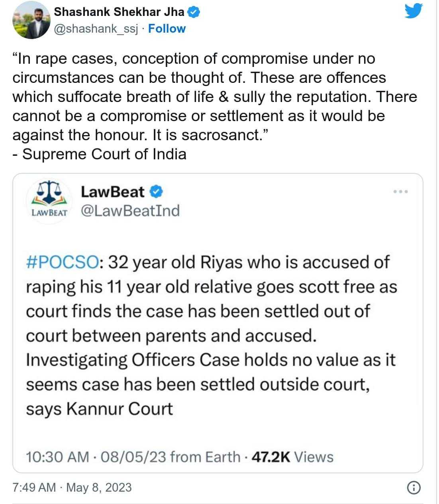Click LawBeat's blue verified badge
The width and height of the screenshot is (439, 504).
[x=156, y=192]
